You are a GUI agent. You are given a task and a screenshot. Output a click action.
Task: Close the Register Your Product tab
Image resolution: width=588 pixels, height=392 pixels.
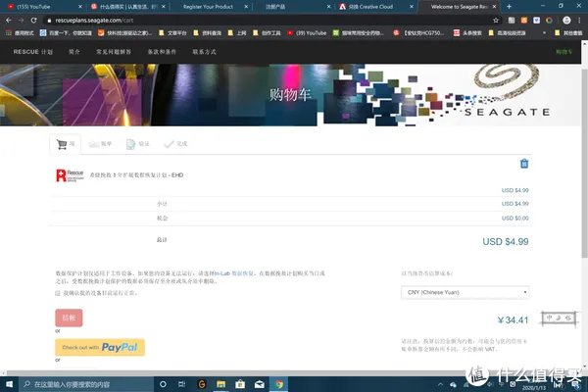coord(246,7)
